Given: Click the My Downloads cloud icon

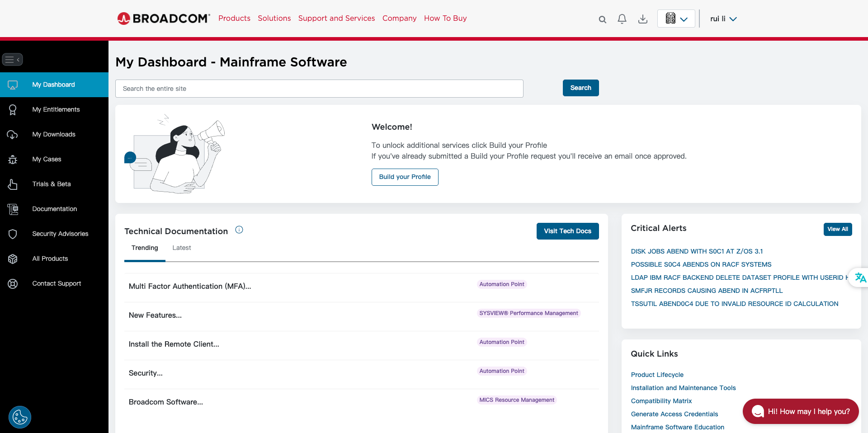Looking at the screenshot, I should tap(13, 135).
